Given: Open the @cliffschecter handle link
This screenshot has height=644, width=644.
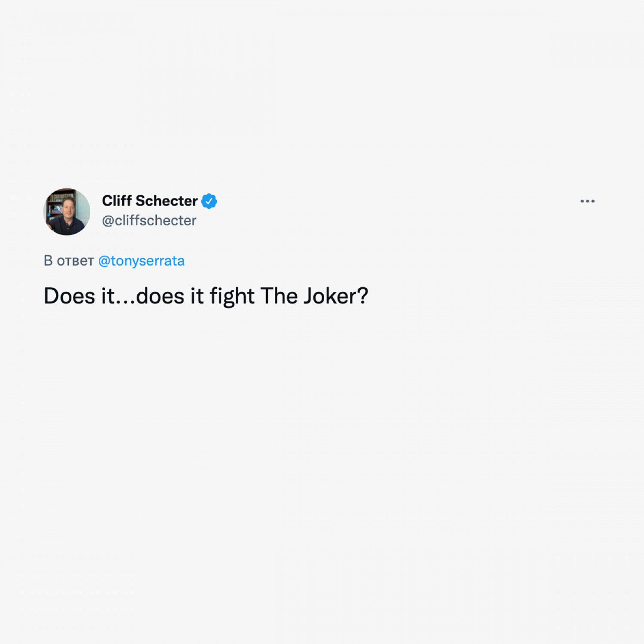Looking at the screenshot, I should [149, 220].
